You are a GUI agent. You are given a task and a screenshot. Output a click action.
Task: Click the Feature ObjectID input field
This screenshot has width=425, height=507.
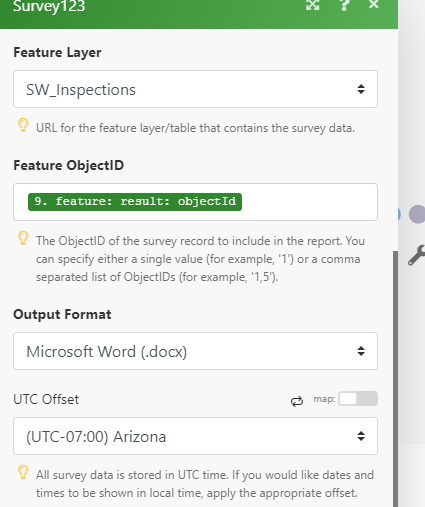(x=195, y=202)
